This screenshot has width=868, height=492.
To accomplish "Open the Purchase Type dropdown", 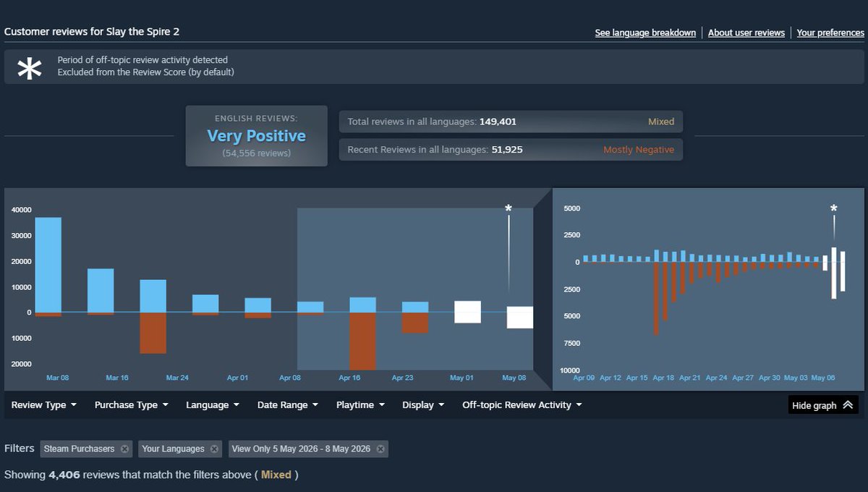I will pyautogui.click(x=131, y=405).
